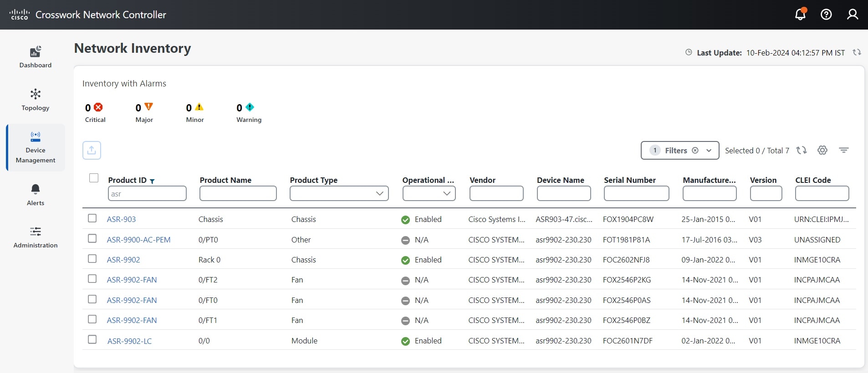Viewport: 868px width, 373px height.
Task: Click the Module product type cell
Action: [304, 341]
